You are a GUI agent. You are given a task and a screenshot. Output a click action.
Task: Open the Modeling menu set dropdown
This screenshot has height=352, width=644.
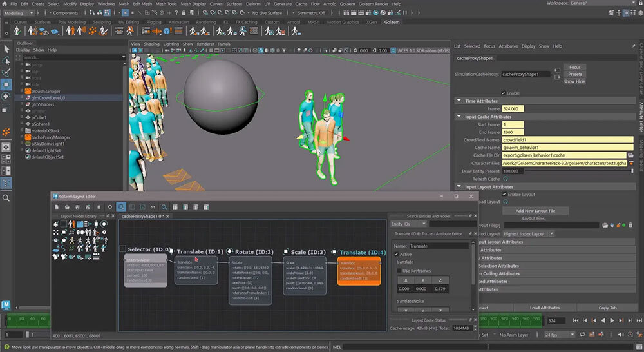point(19,13)
